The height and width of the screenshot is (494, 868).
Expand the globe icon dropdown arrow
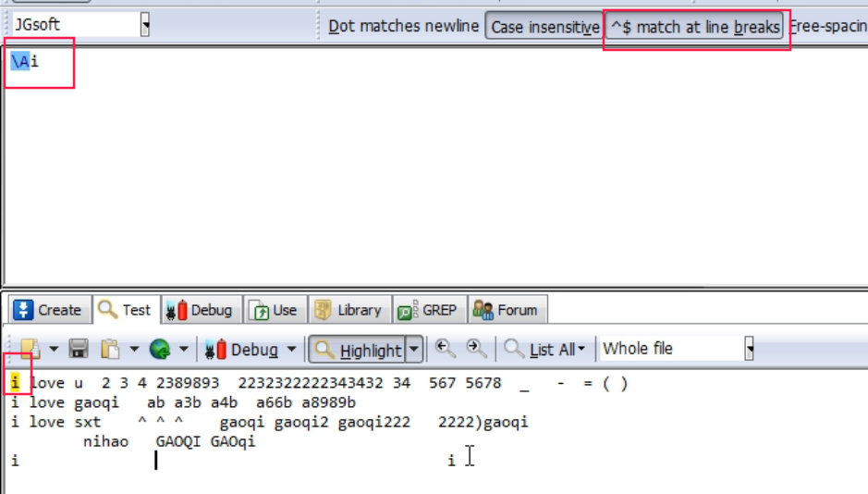(183, 350)
